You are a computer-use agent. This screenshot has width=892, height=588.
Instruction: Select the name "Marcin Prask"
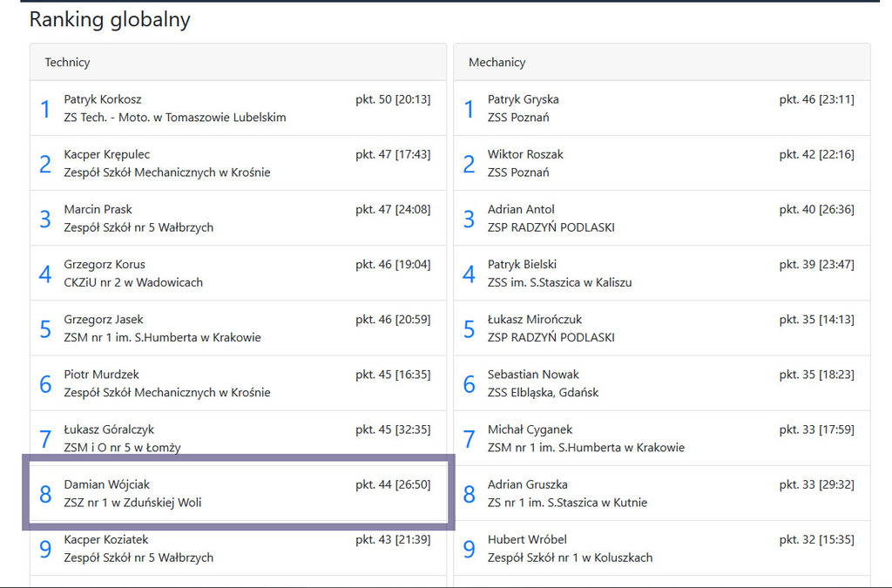[98, 209]
